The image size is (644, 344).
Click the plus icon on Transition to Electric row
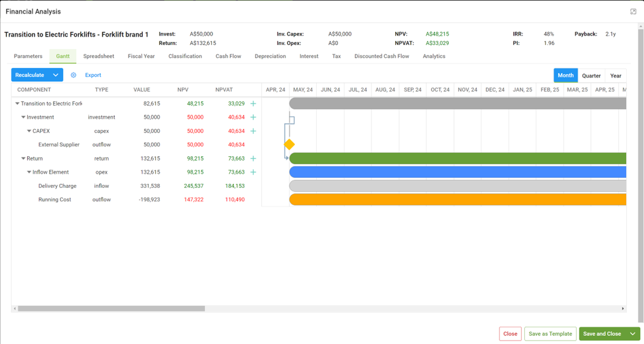(x=252, y=103)
